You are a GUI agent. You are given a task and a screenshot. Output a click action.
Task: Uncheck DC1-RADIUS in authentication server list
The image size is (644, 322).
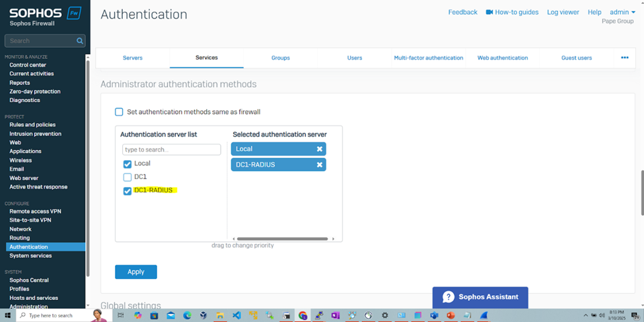click(x=127, y=191)
